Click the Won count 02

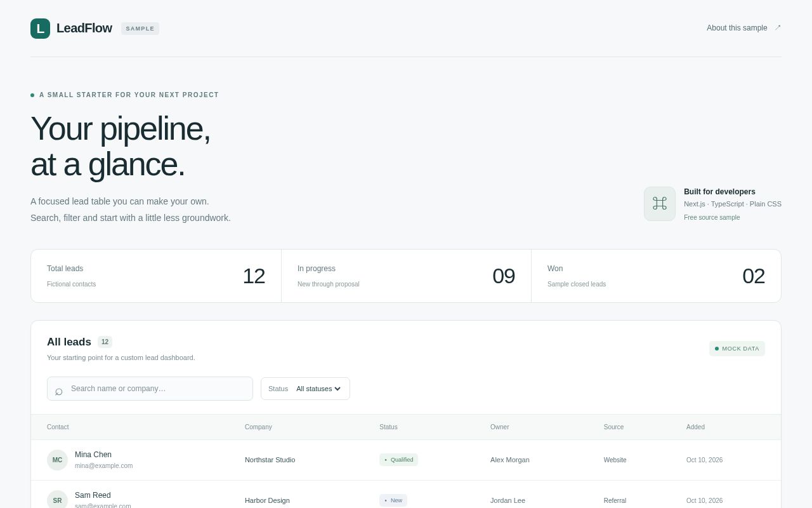[754, 276]
